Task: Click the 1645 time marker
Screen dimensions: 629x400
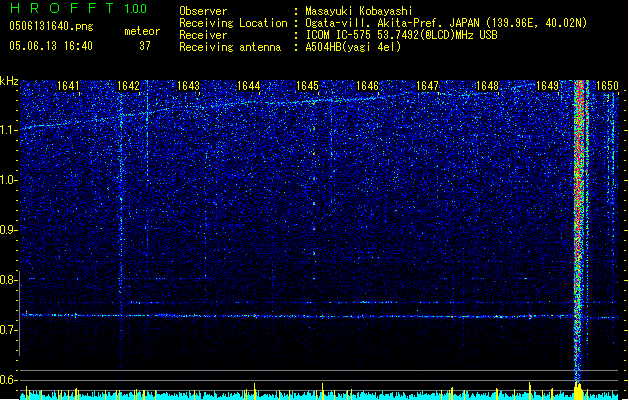Action: [x=307, y=86]
